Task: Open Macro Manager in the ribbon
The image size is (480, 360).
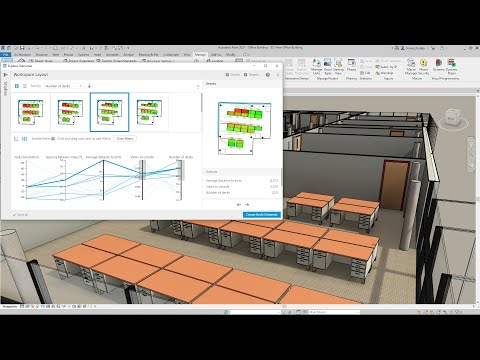Action: pyautogui.click(x=411, y=66)
